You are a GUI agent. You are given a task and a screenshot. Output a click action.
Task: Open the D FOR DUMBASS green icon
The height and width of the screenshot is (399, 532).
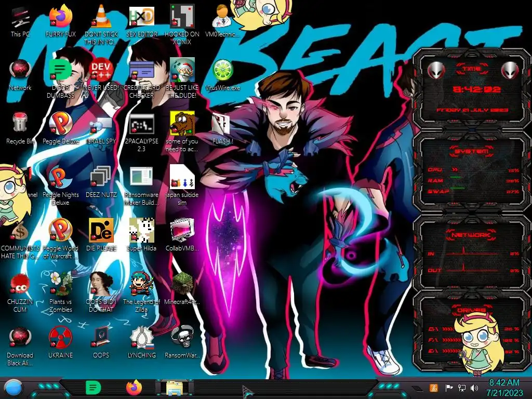[x=61, y=70]
